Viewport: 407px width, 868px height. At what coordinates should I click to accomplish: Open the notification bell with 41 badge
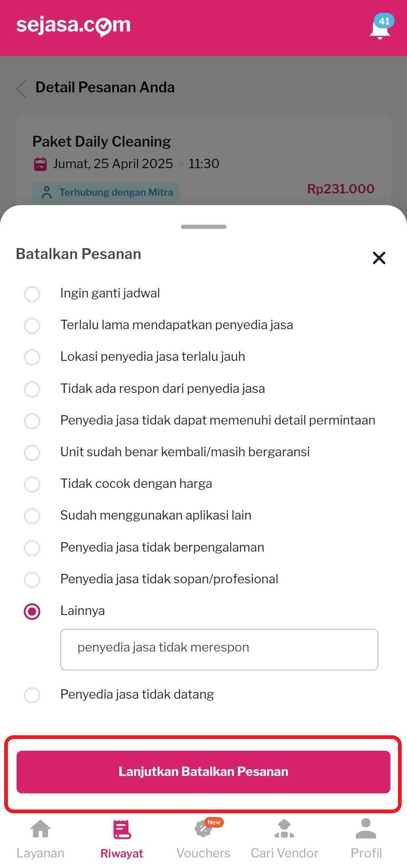click(381, 28)
